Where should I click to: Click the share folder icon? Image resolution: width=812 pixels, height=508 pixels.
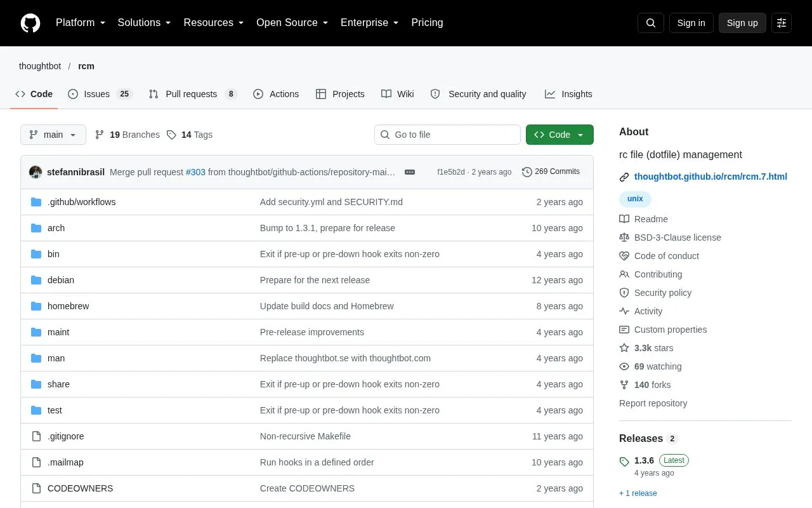pyautogui.click(x=36, y=384)
